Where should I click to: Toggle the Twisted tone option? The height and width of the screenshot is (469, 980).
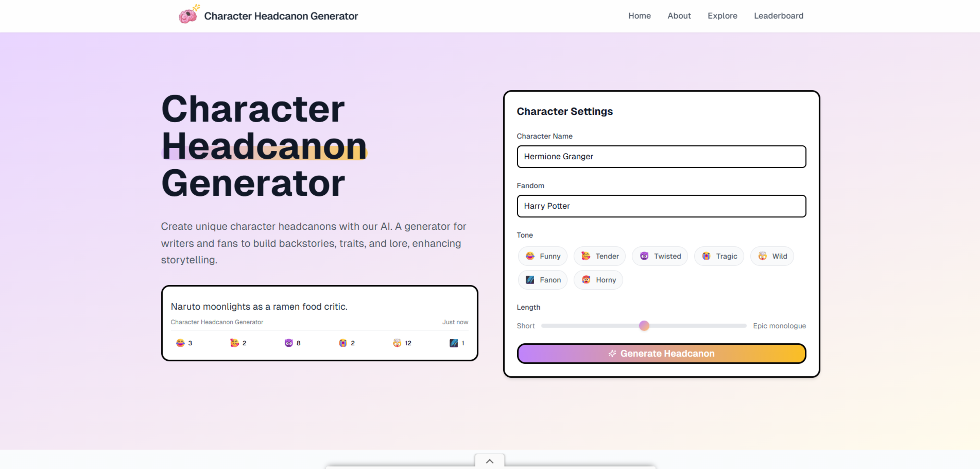pyautogui.click(x=660, y=256)
